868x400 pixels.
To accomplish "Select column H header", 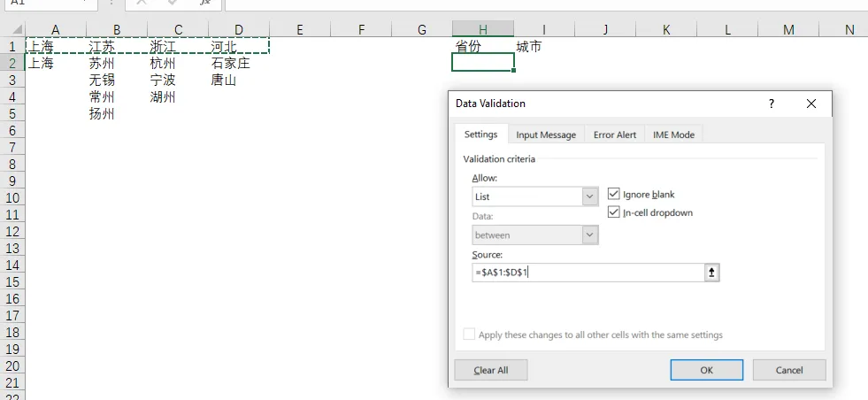I will (x=482, y=29).
